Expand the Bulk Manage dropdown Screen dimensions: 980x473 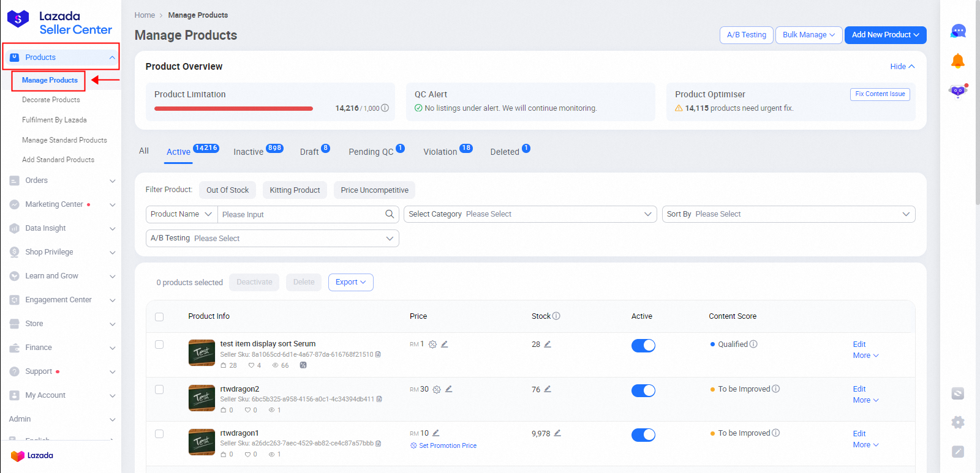click(x=809, y=35)
